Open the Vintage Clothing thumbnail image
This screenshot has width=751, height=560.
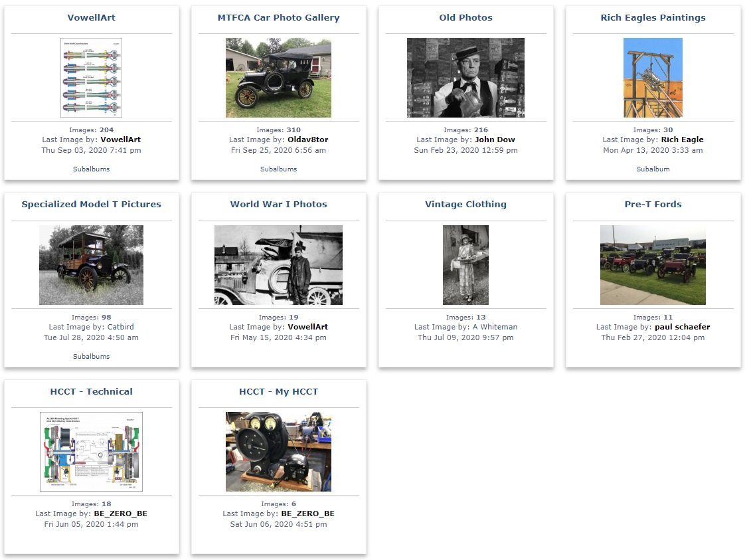click(465, 265)
